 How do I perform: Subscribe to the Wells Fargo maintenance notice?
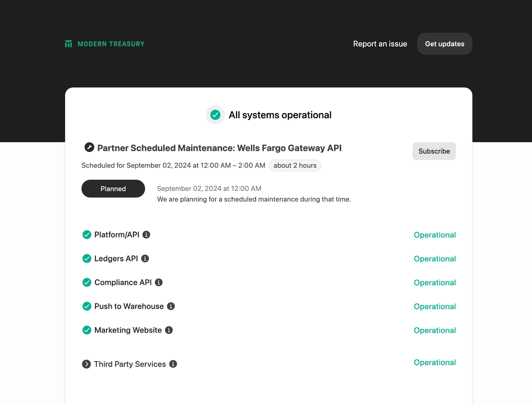tap(434, 151)
